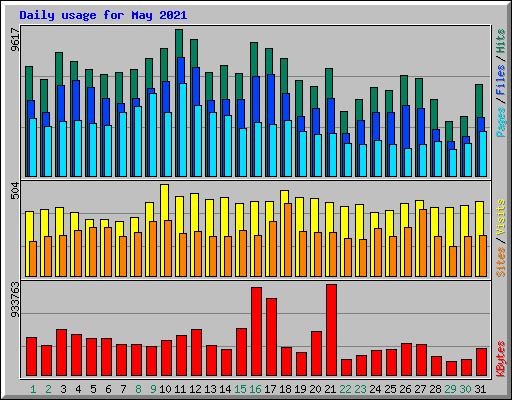The width and height of the screenshot is (512, 400).
Task: Click the '933763' KBytes axis value
Action: point(15,300)
